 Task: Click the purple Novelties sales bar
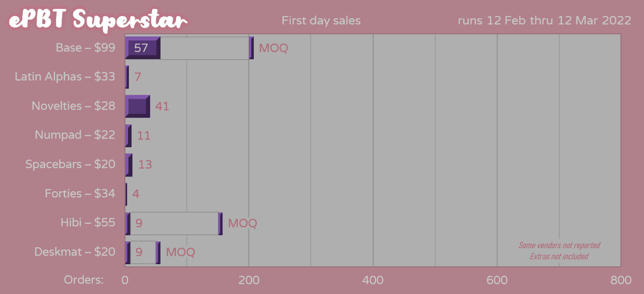(138, 106)
